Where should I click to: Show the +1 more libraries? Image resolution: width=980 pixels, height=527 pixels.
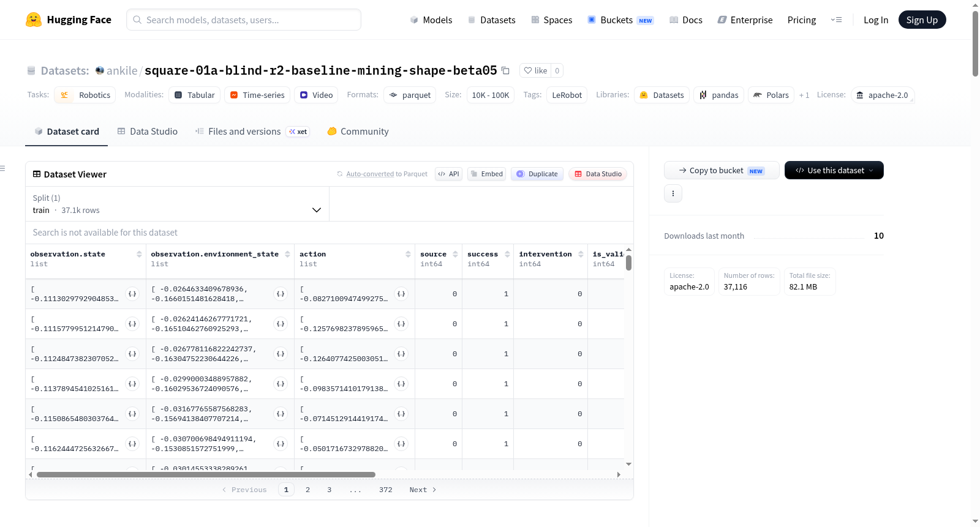[x=804, y=95]
